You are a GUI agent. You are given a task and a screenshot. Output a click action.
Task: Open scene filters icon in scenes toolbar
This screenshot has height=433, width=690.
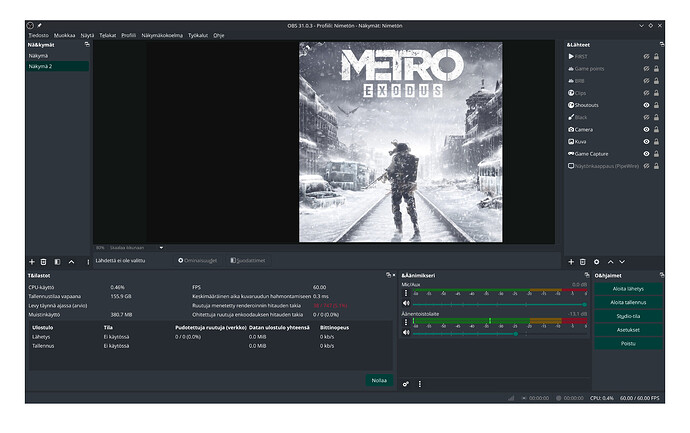tap(57, 262)
